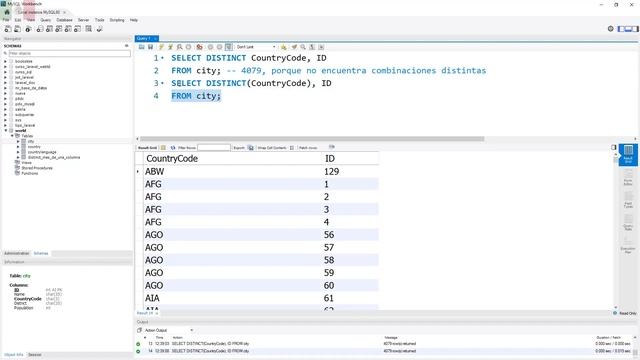
Task: Click the new SQL tab icon in main toolbar
Action: point(8,29)
